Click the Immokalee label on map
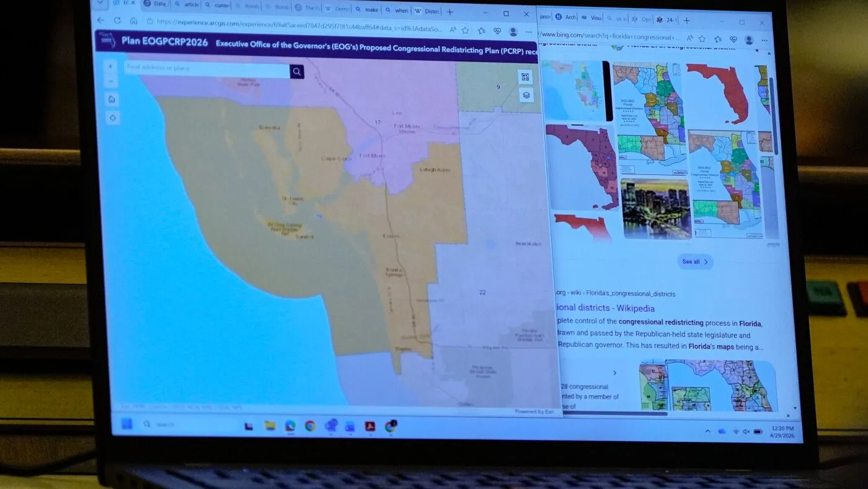This screenshot has width=868, height=489. click(x=528, y=243)
